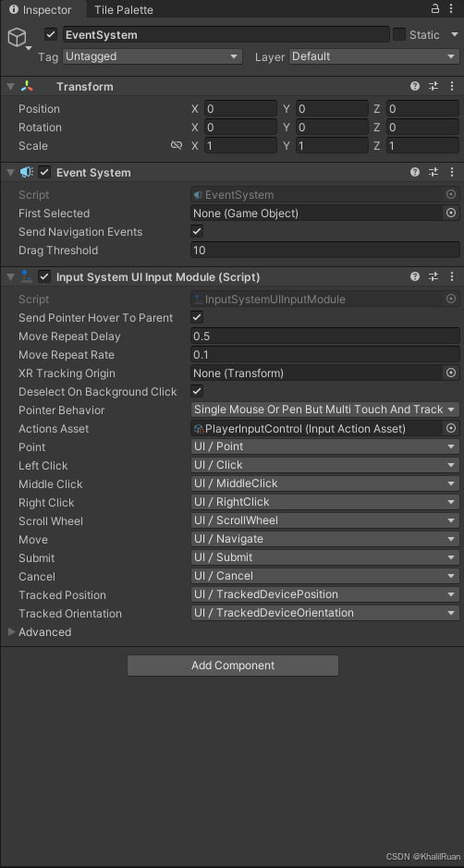Image resolution: width=464 pixels, height=868 pixels.
Task: Open Event System help icon
Action: click(x=415, y=172)
